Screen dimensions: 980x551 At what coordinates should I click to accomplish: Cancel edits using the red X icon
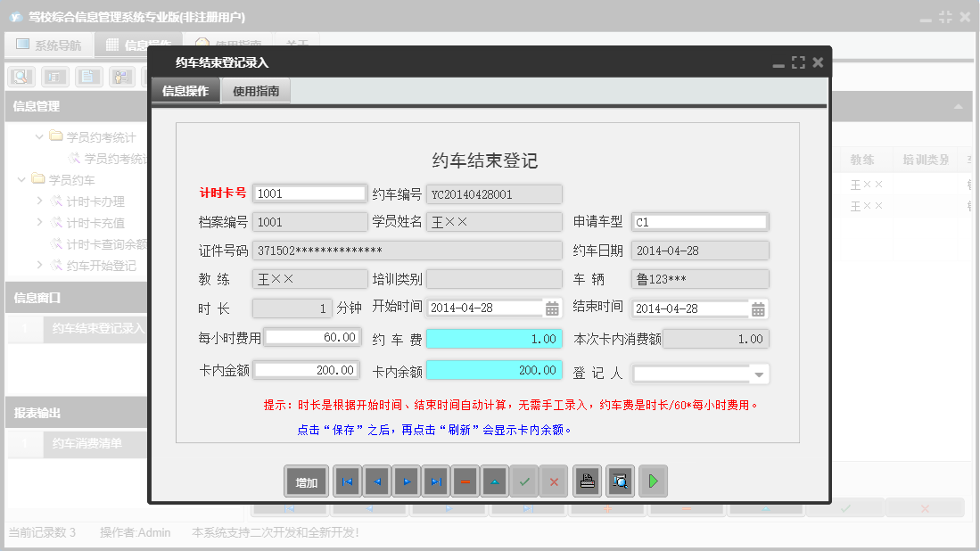pyautogui.click(x=555, y=481)
